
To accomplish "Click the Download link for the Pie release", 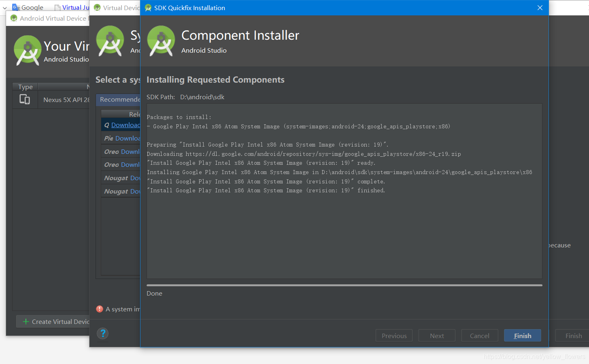I will [x=128, y=138].
